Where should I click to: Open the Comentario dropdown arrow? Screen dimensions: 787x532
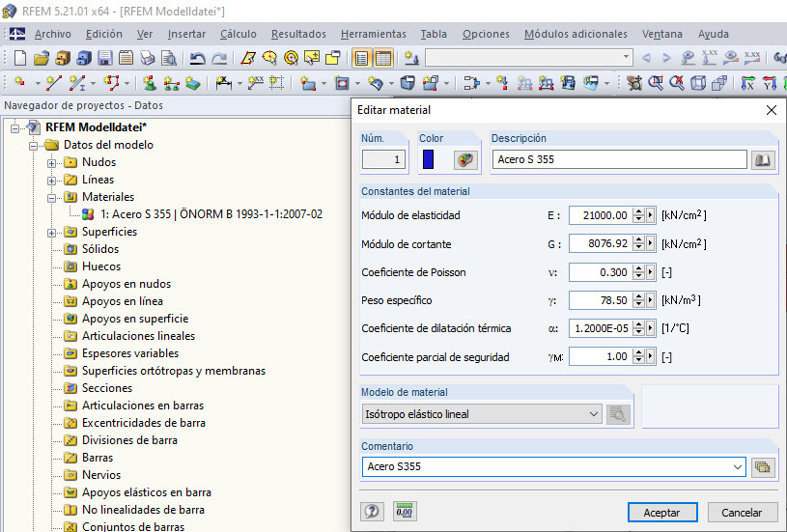tap(737, 467)
